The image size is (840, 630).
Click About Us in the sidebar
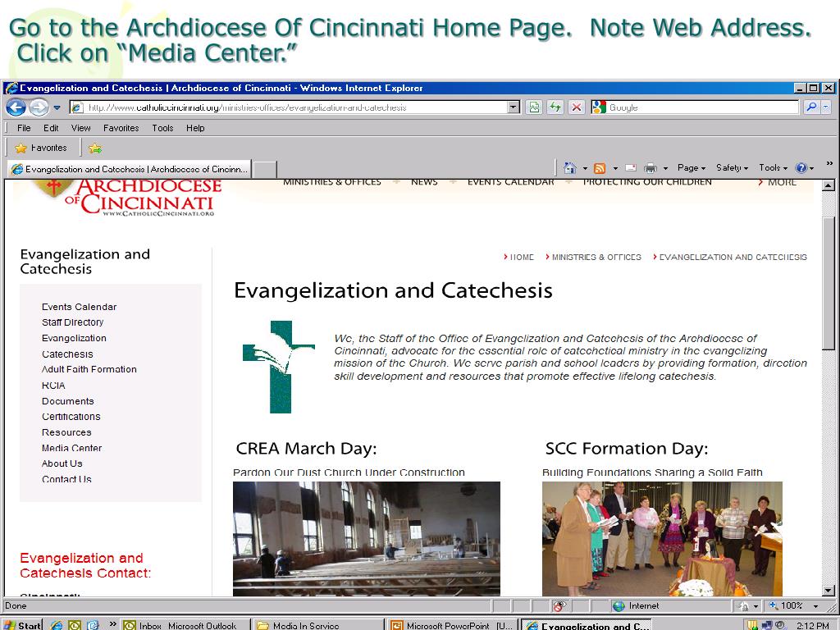62,464
